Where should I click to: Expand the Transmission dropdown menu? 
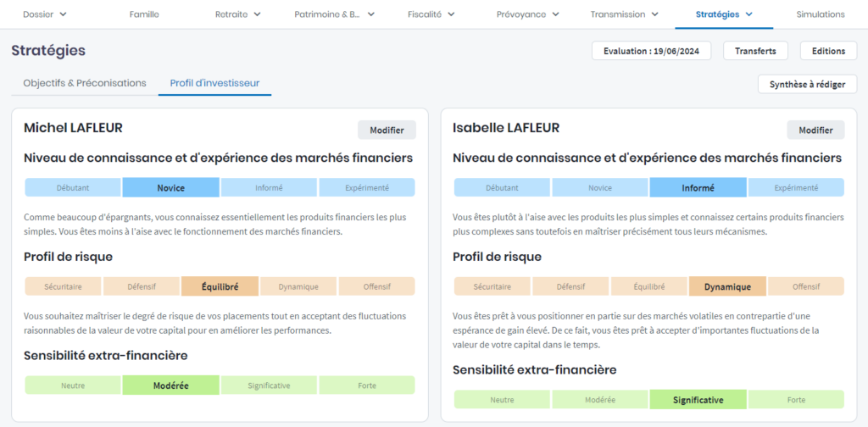point(629,14)
